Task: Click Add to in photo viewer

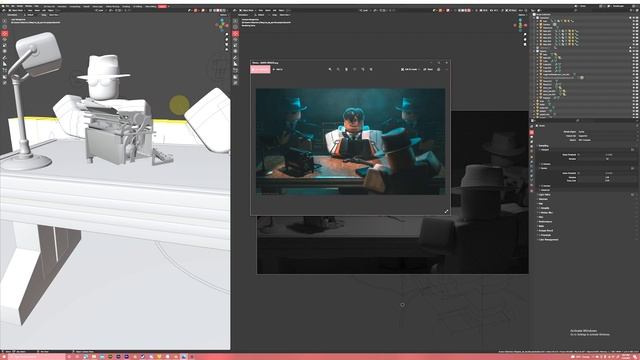Action: pos(278,69)
